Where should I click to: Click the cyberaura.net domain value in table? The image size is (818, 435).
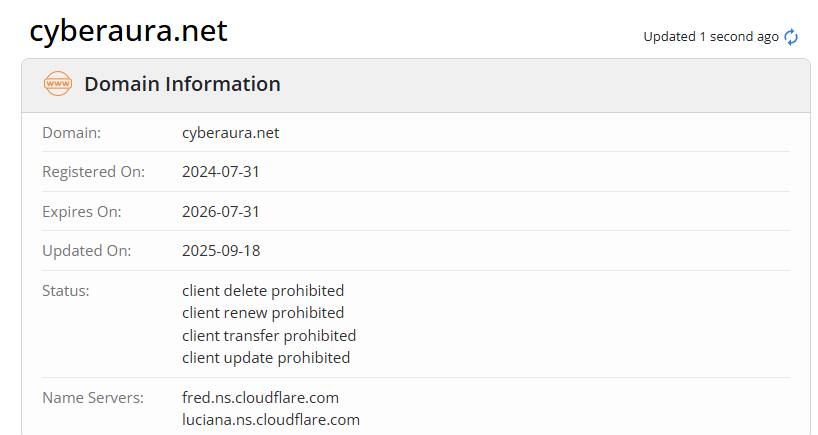pos(230,132)
